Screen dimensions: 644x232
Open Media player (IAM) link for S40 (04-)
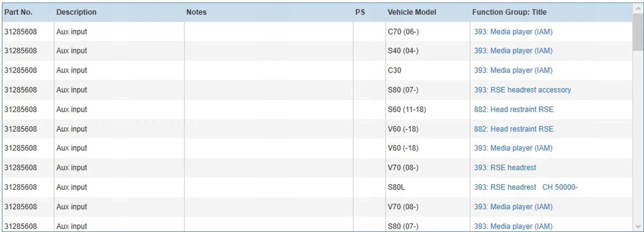point(513,51)
